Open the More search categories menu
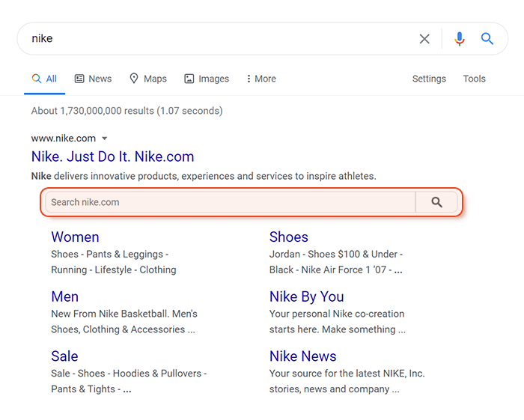The image size is (524, 420). (261, 79)
